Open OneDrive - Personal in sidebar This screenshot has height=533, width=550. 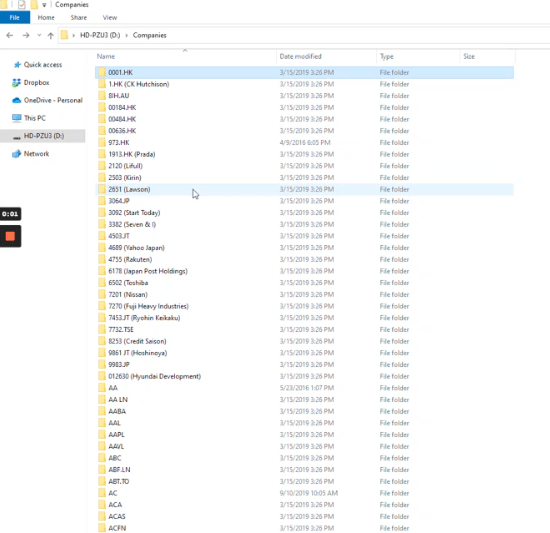(53, 100)
